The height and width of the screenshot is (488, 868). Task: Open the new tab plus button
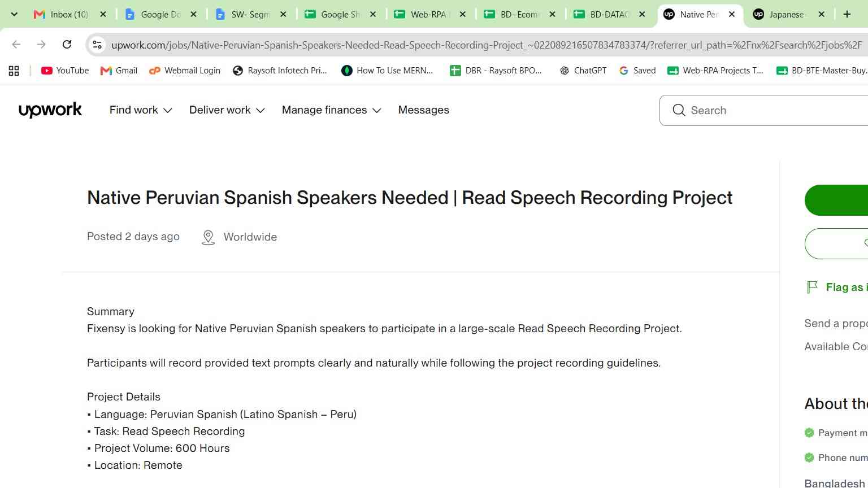(x=847, y=14)
